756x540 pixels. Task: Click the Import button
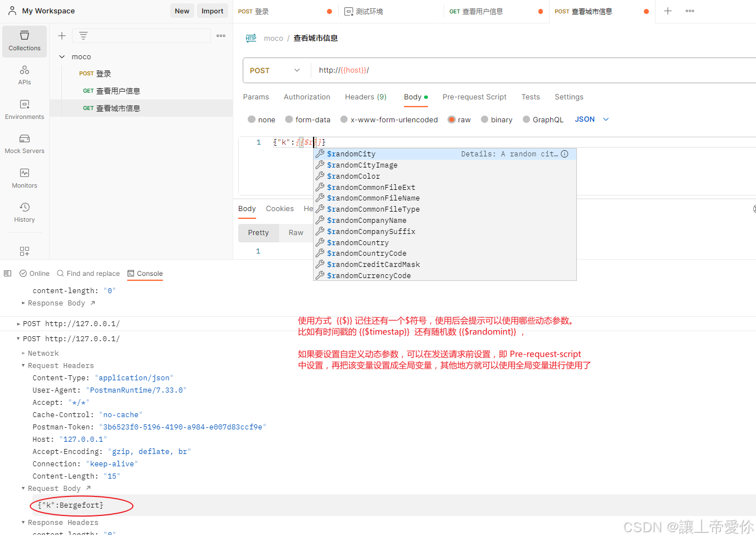point(212,11)
